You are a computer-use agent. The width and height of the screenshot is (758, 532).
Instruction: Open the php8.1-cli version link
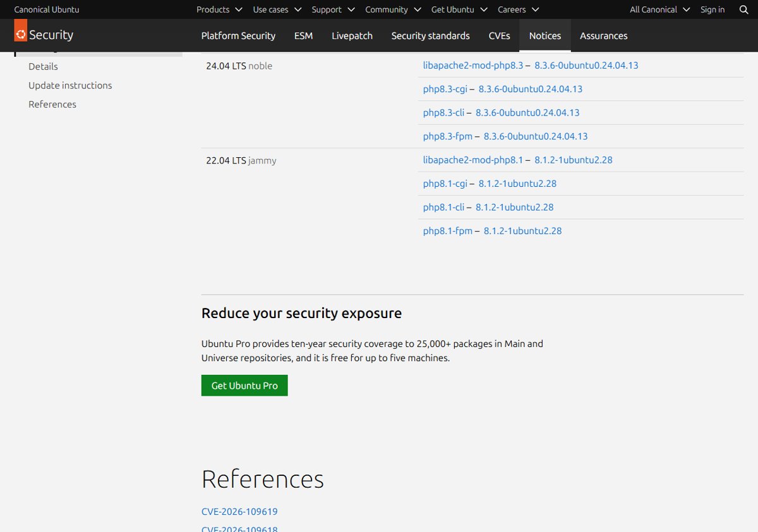[514, 207]
